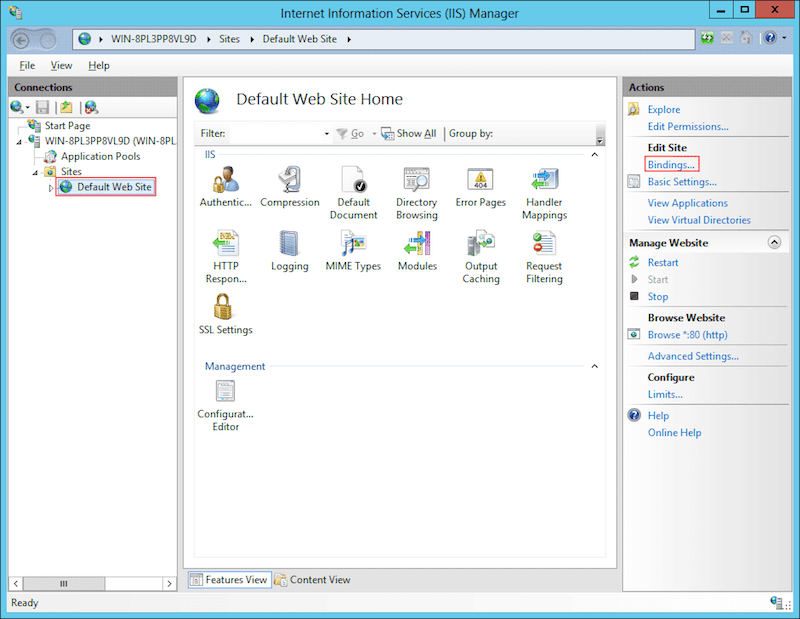
Task: Click delete connection icon in Connections toolbar
Action: 91,107
